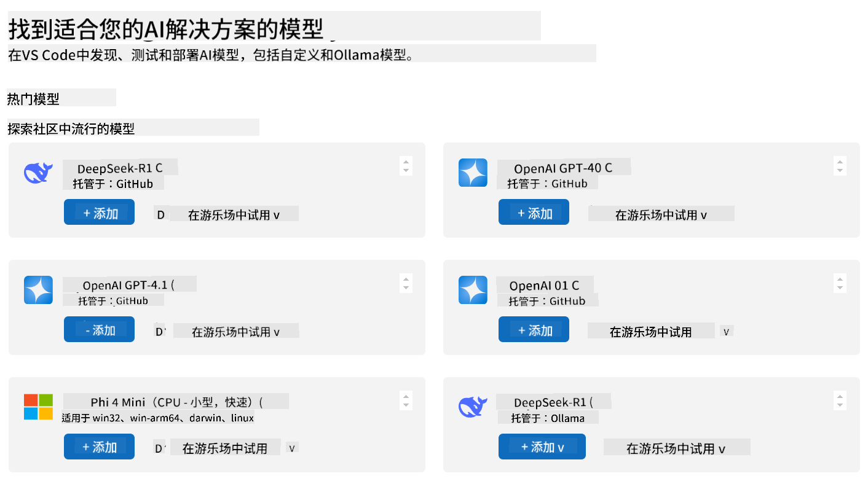Viewport: 868px width, 484px height.
Task: Open the playground dropdown arrow for OpenAI o1
Action: point(727,332)
